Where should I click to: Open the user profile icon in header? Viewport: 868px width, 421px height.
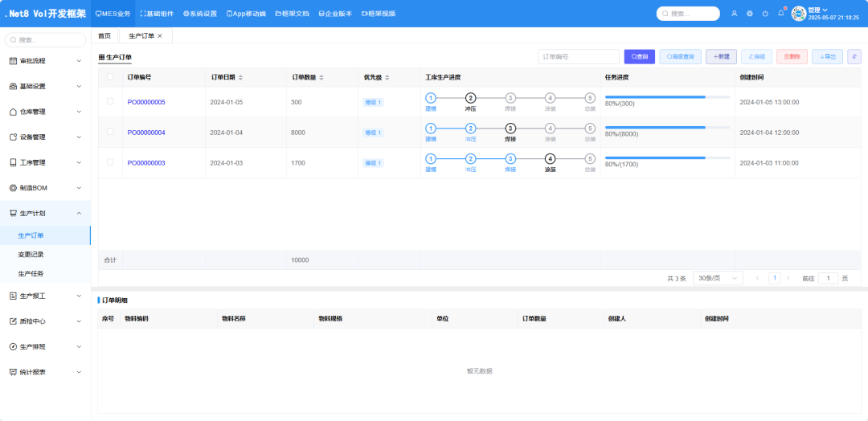735,14
